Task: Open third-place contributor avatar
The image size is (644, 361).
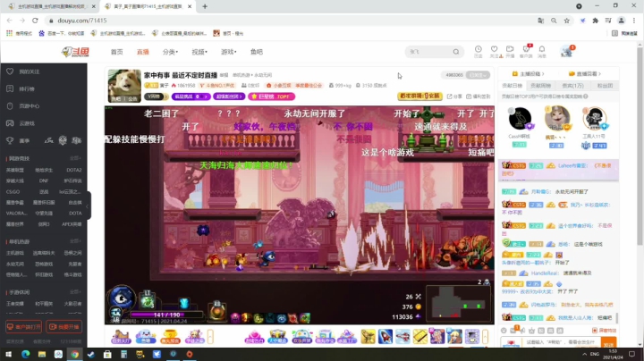Action: coord(594,119)
